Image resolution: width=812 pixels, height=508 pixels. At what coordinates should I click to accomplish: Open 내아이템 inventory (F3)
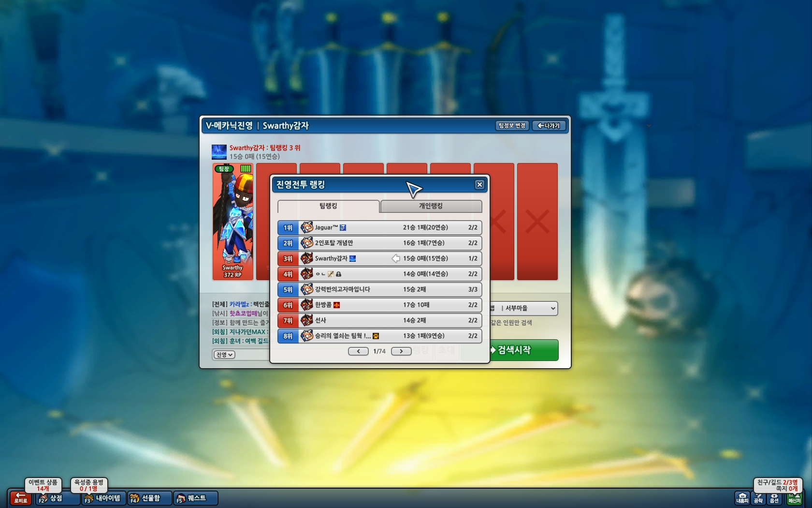103,498
